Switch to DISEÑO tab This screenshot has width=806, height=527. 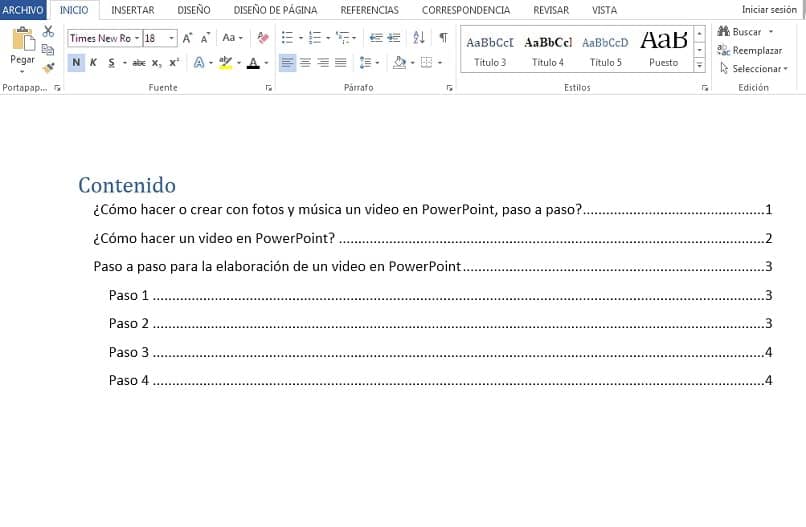[x=194, y=10]
